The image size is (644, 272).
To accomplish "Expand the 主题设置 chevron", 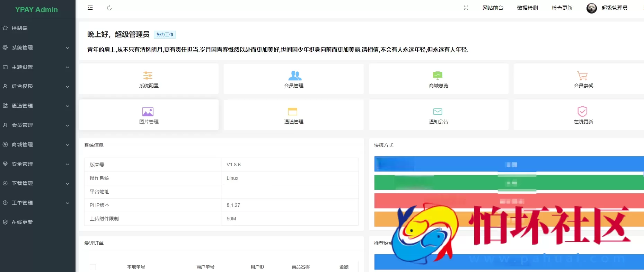I will (x=68, y=67).
